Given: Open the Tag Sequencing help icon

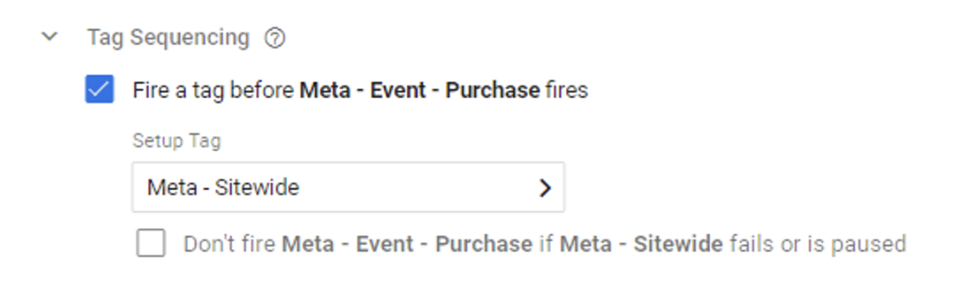Looking at the screenshot, I should point(275,38).
